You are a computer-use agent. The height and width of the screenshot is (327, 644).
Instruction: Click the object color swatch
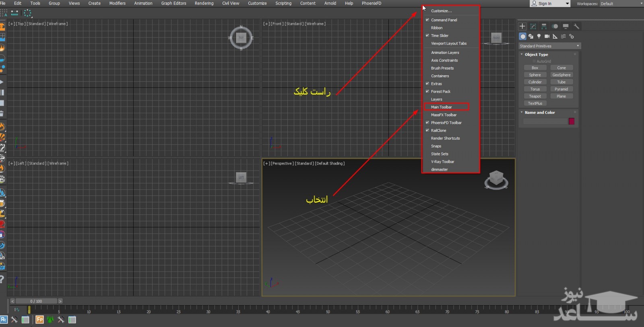[x=571, y=121]
